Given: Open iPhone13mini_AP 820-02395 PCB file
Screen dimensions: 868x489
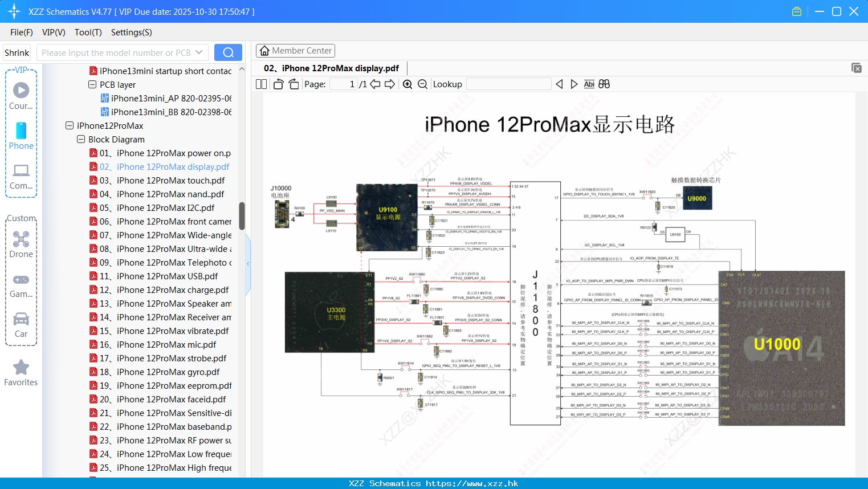Looking at the screenshot, I should [x=166, y=98].
